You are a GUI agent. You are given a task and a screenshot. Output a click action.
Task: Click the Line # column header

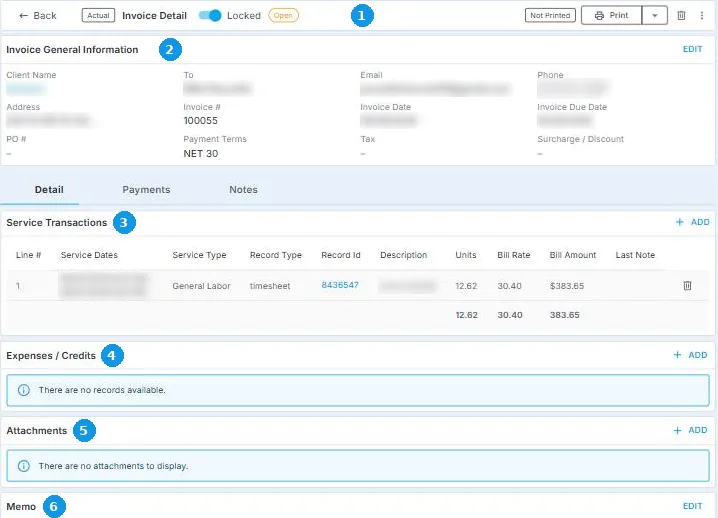[x=28, y=255]
